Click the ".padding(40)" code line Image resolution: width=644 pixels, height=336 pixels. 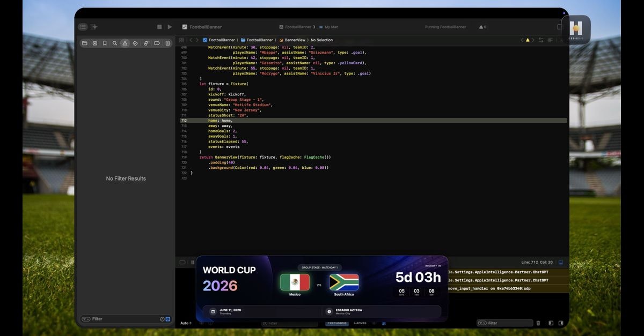221,162
